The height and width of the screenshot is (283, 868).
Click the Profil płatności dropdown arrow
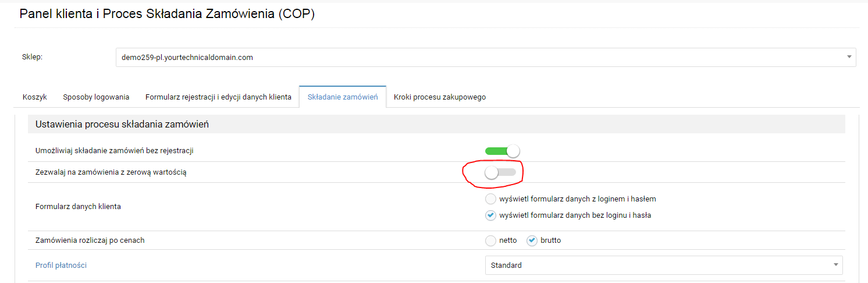point(836,265)
